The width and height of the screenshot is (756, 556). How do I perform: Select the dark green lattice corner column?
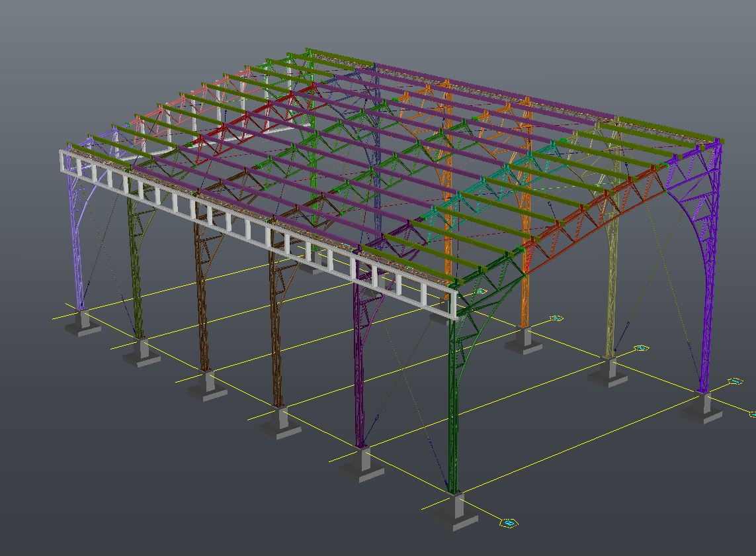tap(452, 410)
